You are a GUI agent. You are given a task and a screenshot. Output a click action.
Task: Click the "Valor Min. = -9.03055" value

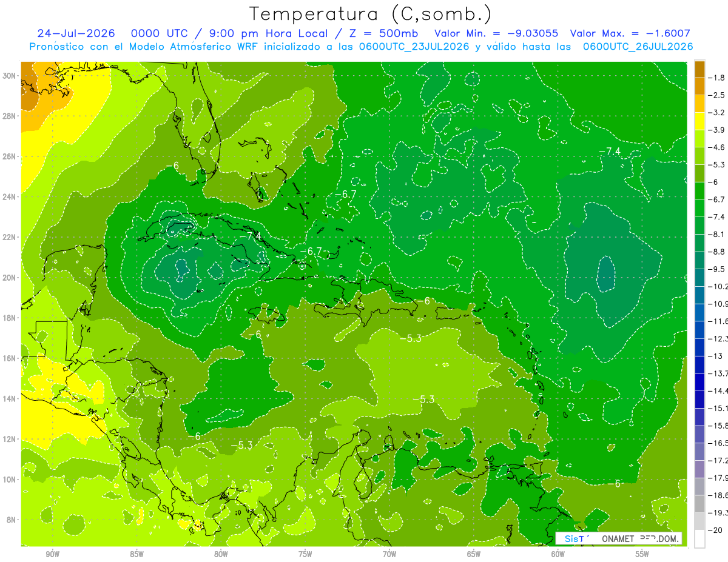(497, 33)
